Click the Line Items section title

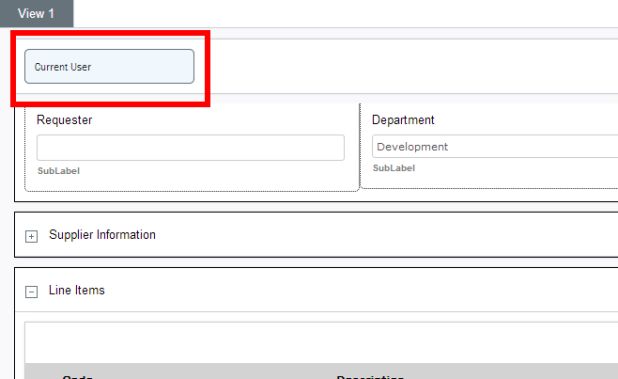tap(77, 290)
